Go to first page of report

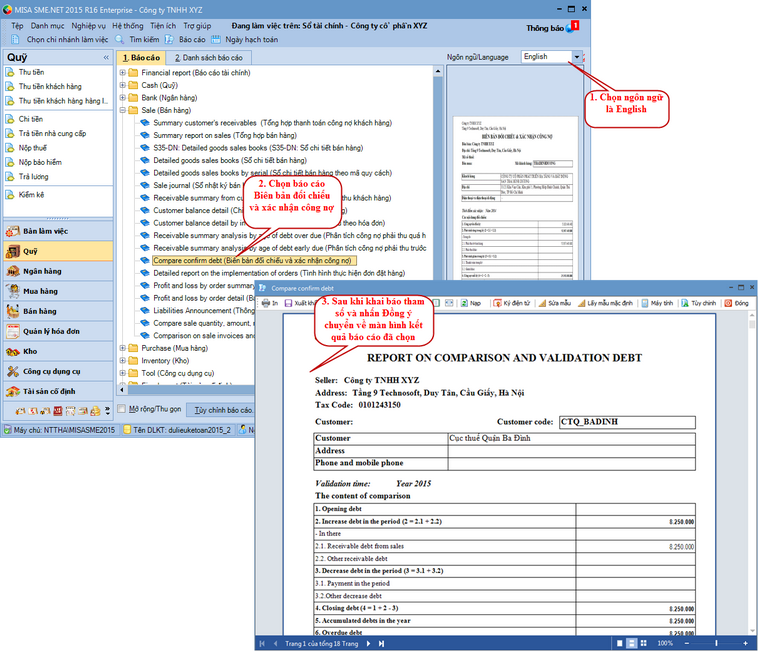(x=262, y=643)
